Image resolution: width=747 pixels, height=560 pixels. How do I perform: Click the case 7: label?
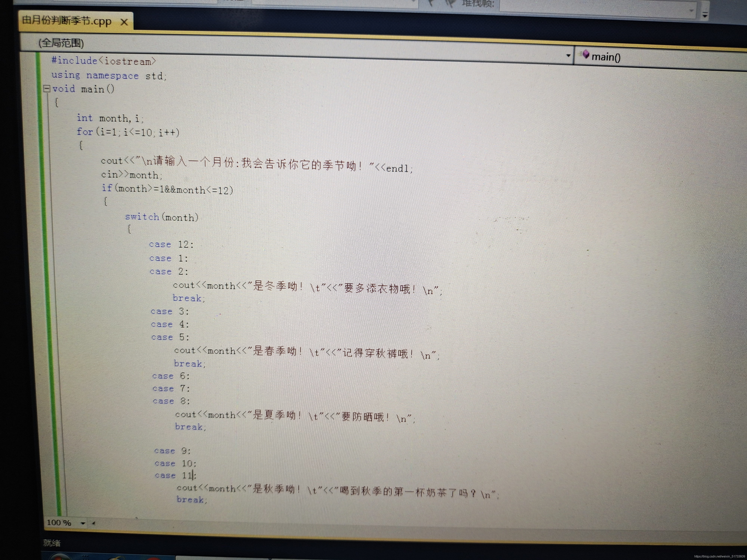(172, 388)
